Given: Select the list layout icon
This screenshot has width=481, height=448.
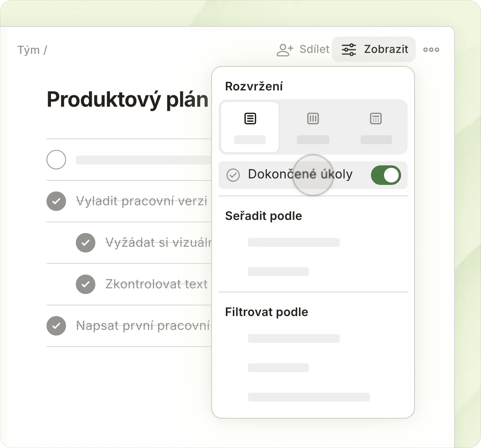Looking at the screenshot, I should pos(250,119).
